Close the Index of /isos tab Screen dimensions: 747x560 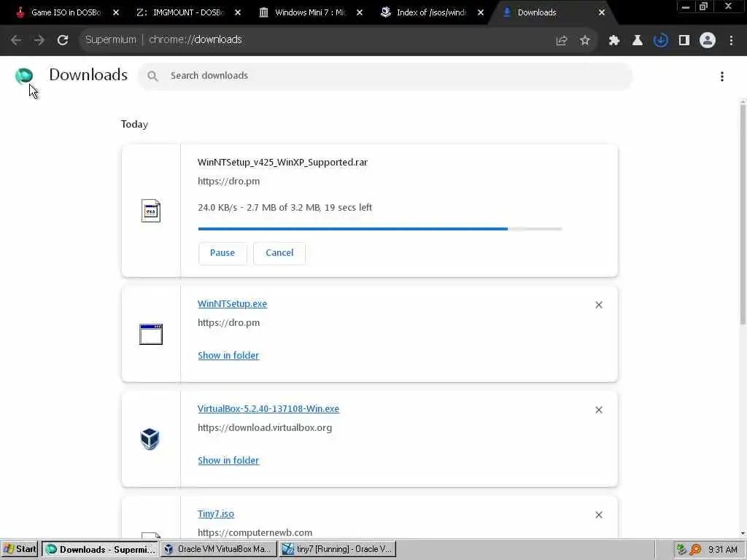(x=481, y=13)
